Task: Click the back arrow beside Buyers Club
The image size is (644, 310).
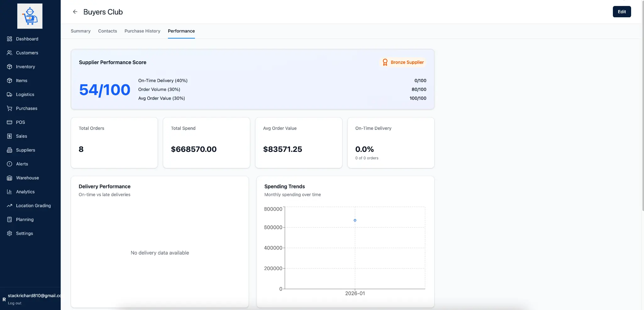Action: tap(75, 12)
